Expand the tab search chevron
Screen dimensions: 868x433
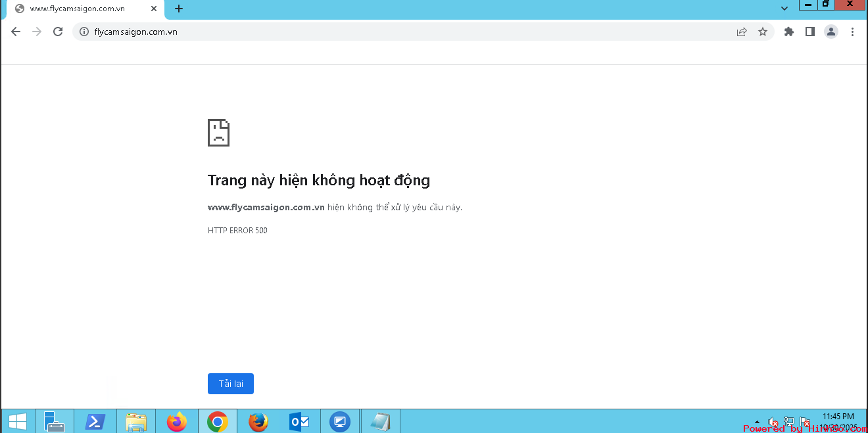[784, 9]
